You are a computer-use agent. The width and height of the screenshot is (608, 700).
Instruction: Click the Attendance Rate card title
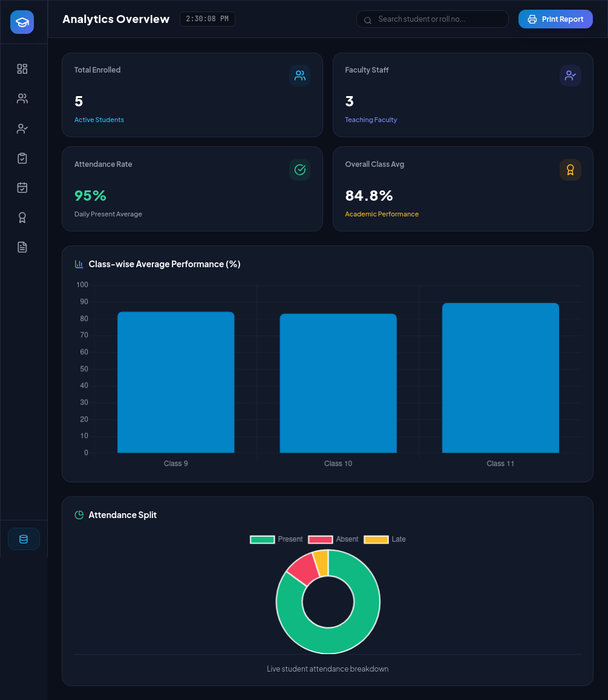click(x=103, y=164)
